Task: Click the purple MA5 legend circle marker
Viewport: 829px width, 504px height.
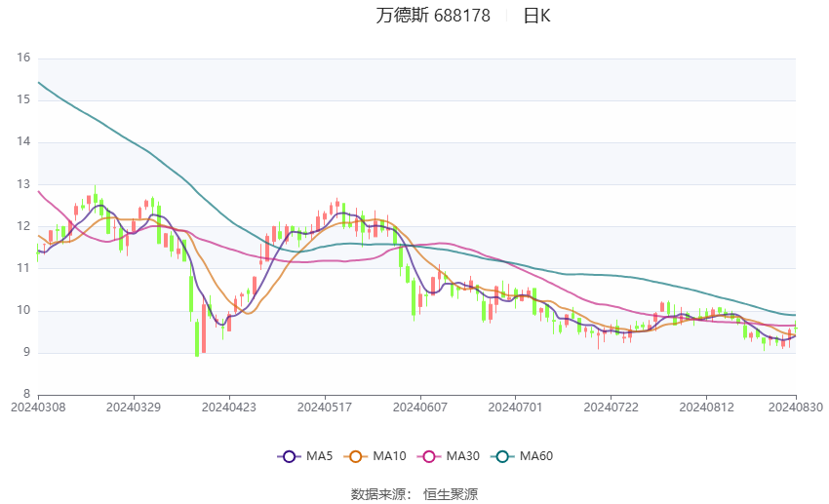Action: (288, 456)
